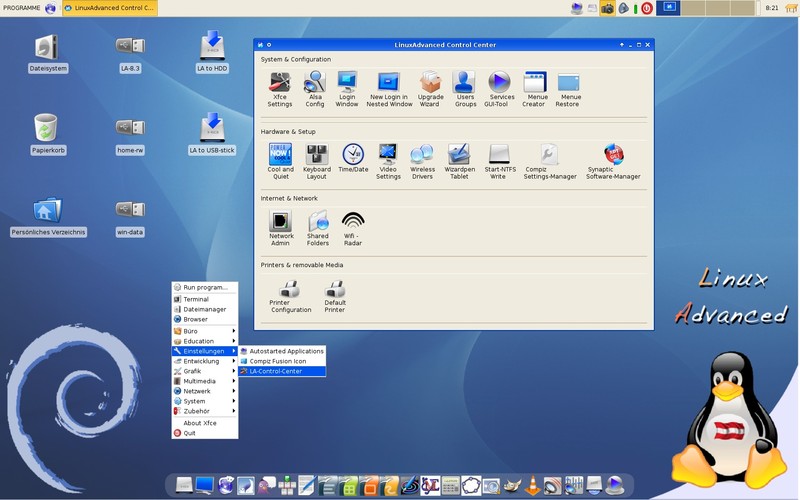
Task: Select LA-Control-Center submenu entry
Action: point(282,371)
